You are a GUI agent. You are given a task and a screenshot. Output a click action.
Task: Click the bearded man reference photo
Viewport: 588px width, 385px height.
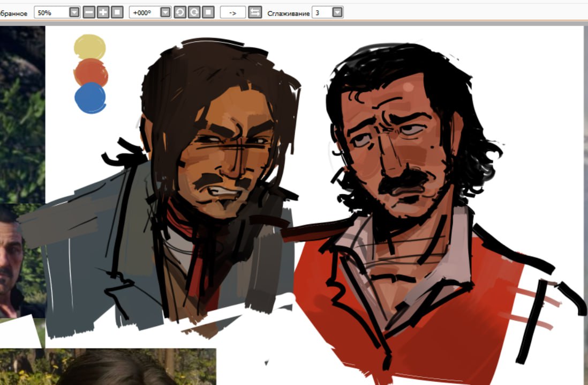click(22, 261)
